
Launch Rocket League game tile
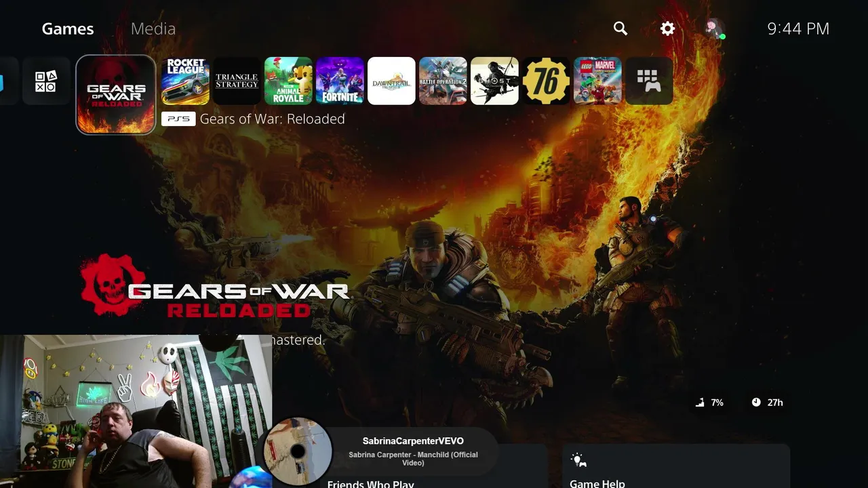click(x=185, y=81)
